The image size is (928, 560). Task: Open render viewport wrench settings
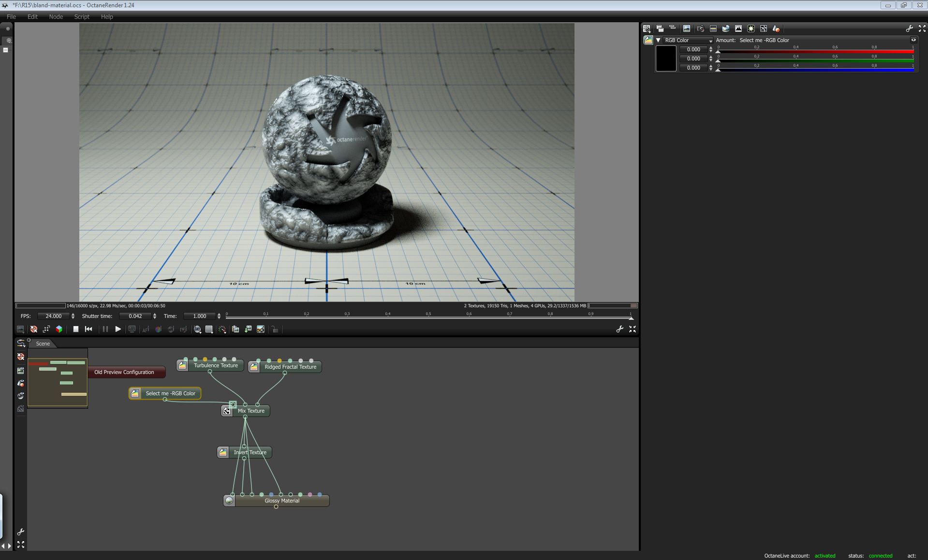coord(619,329)
